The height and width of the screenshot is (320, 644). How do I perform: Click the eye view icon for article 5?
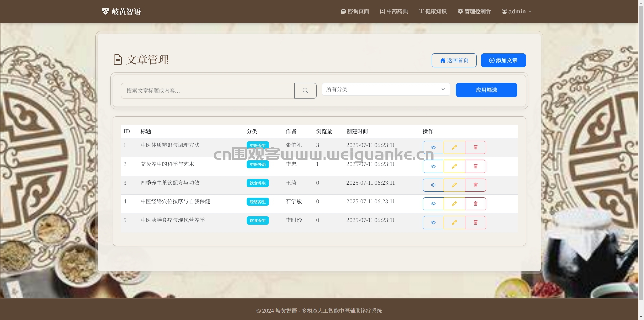click(433, 222)
